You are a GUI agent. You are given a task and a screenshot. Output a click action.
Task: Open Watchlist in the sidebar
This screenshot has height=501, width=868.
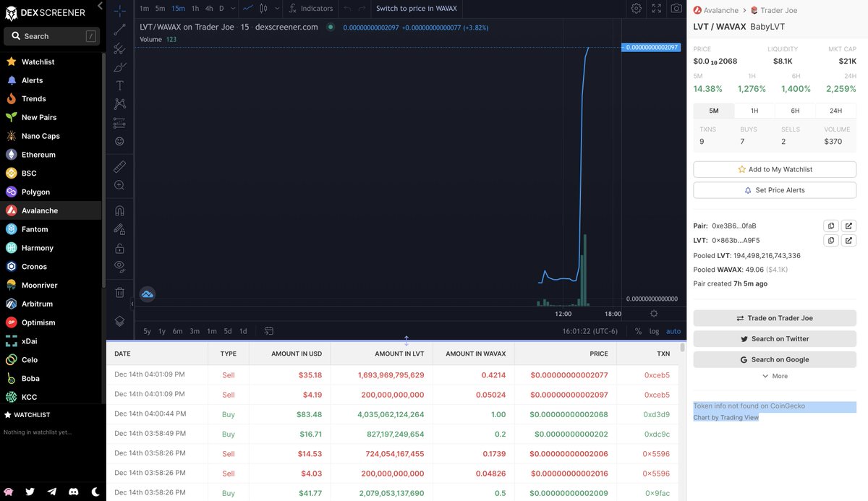click(x=51, y=61)
